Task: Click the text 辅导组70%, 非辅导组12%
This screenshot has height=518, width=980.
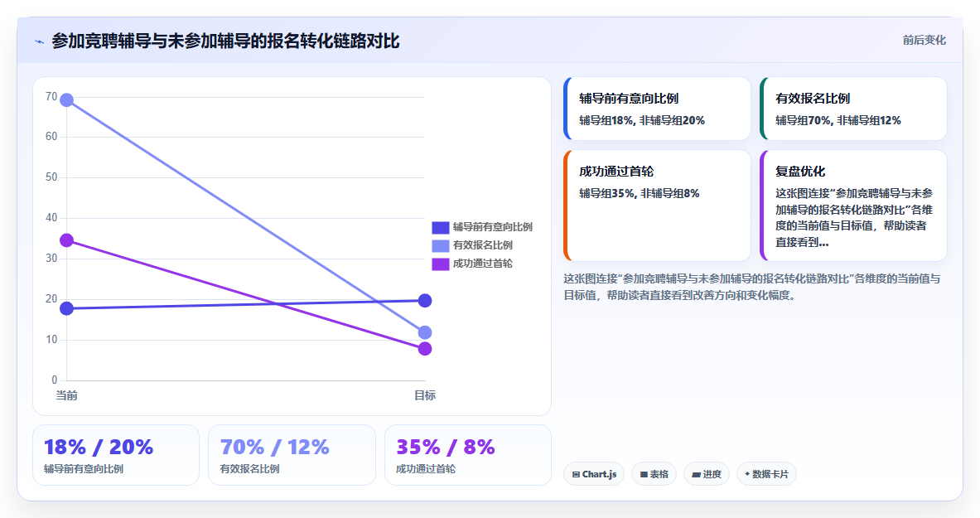Action: (838, 121)
